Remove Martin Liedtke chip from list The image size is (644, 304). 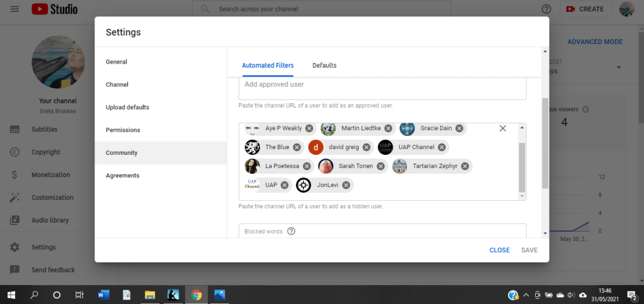click(388, 128)
